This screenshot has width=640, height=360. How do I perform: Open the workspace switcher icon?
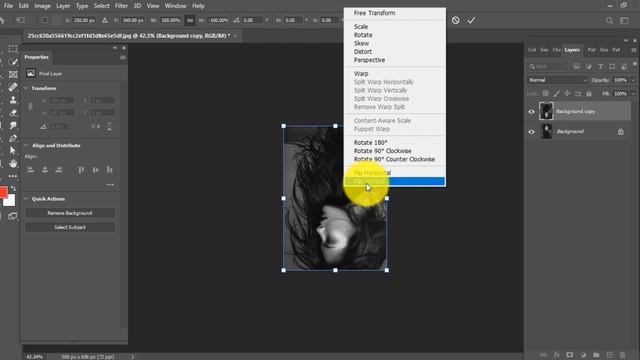624,20
